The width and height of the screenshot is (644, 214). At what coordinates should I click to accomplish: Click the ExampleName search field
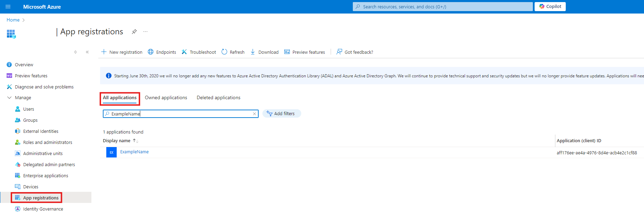[x=180, y=114]
